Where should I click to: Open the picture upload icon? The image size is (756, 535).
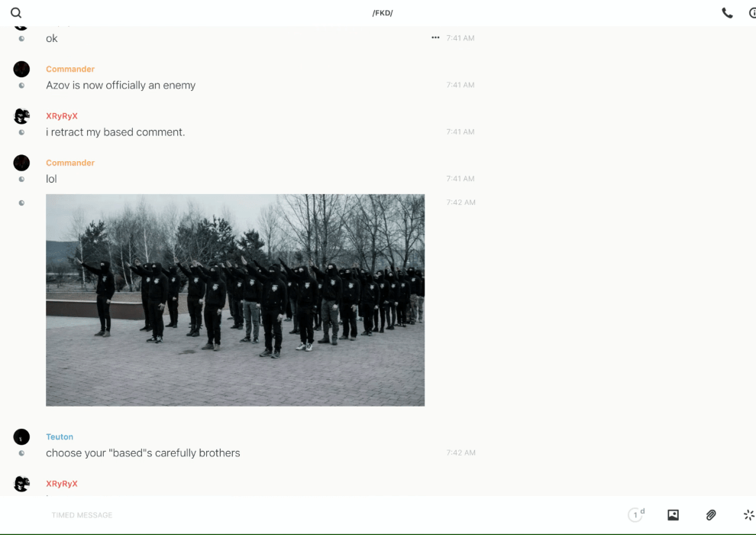coord(673,515)
